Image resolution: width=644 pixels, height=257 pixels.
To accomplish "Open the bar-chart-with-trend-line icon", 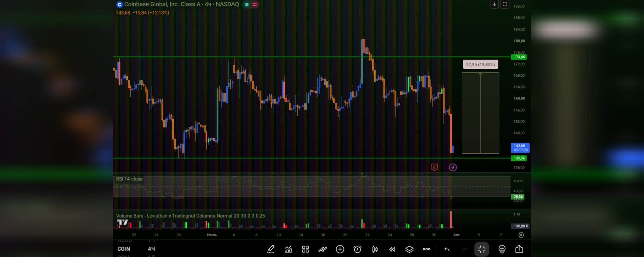I will pyautogui.click(x=288, y=249).
